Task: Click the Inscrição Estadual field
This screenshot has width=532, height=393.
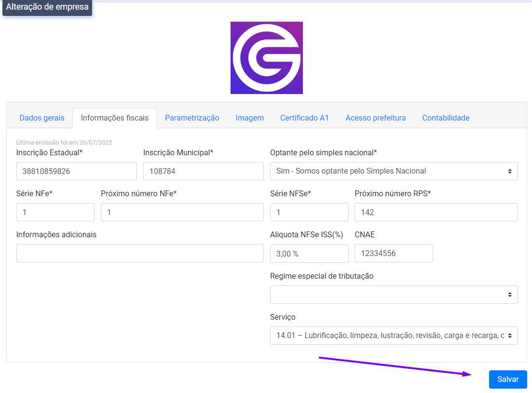Action: (76, 171)
